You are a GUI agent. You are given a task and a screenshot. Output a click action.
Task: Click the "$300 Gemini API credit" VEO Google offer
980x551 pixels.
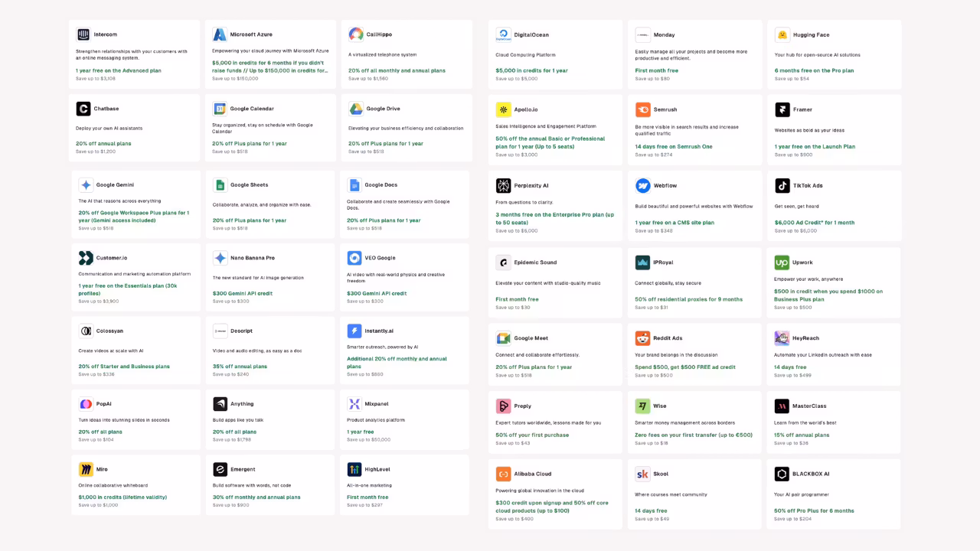click(x=377, y=293)
